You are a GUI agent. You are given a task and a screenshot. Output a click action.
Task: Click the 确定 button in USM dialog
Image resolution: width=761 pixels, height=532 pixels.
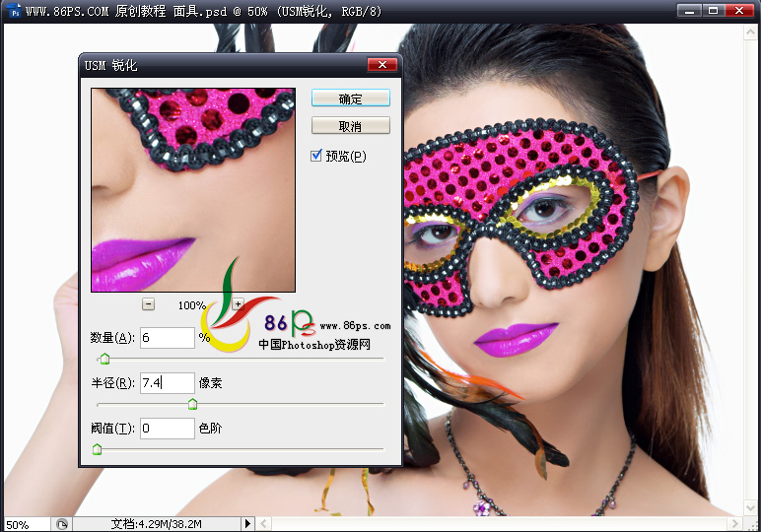click(x=350, y=98)
